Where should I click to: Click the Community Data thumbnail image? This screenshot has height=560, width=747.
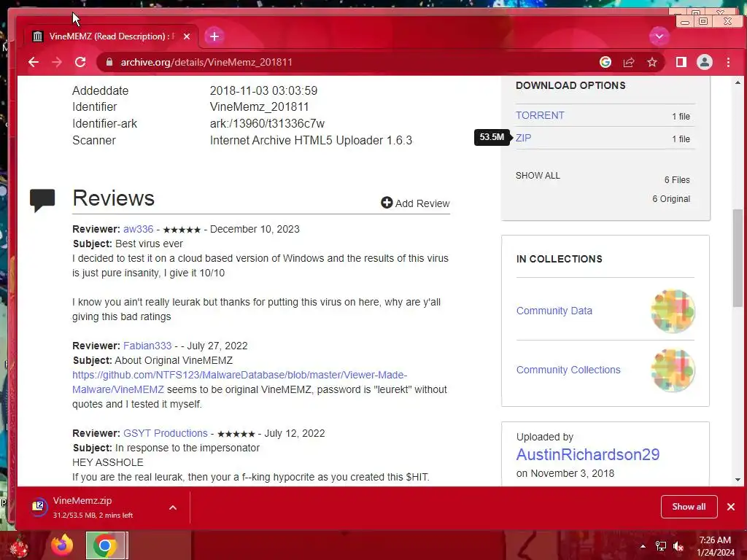[x=673, y=311]
